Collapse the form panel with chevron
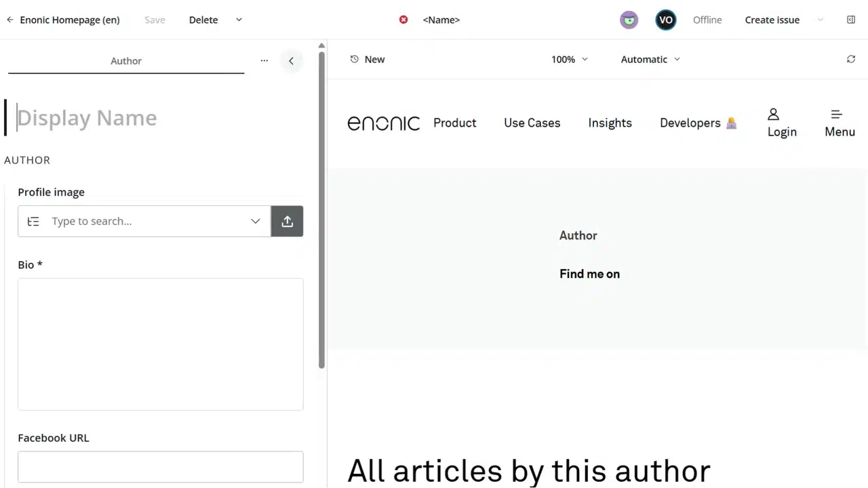 (291, 60)
